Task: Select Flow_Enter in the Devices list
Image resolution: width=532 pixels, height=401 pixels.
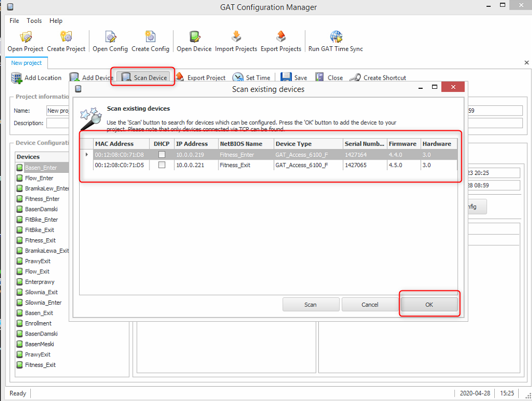Action: 39,178
